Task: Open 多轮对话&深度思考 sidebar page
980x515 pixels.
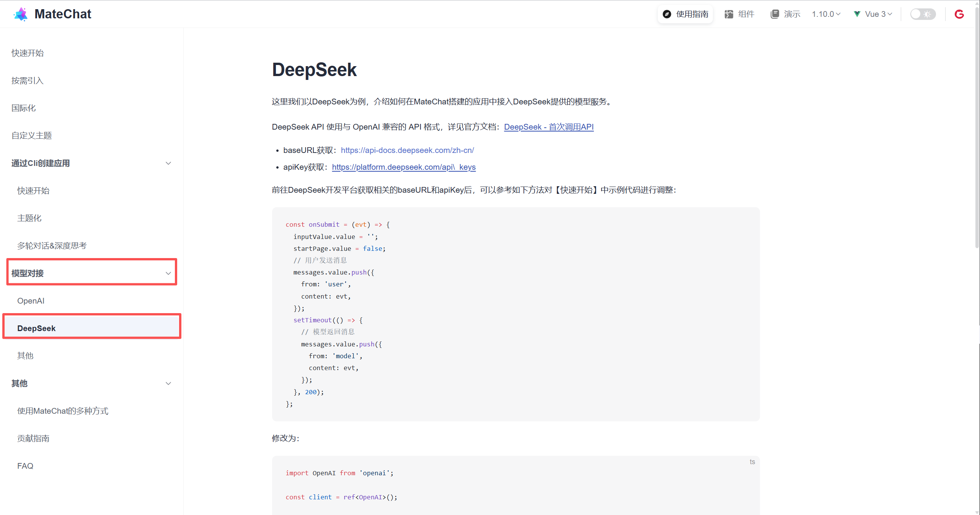Action: (52, 246)
